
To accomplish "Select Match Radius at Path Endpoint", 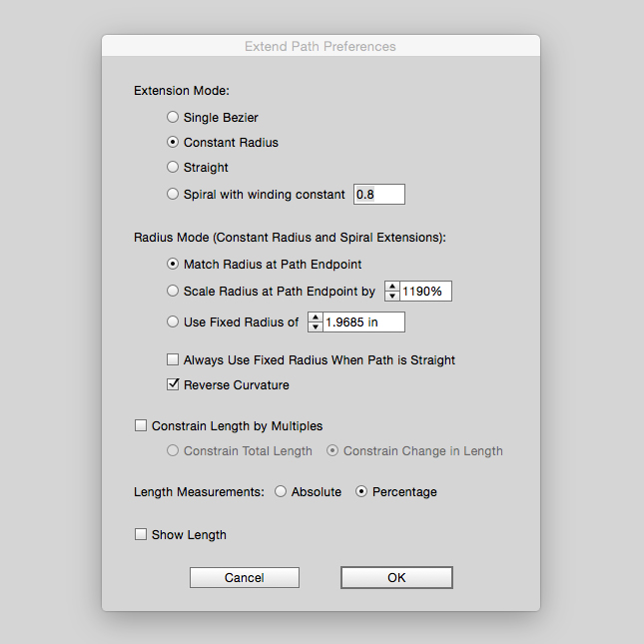I will [173, 264].
